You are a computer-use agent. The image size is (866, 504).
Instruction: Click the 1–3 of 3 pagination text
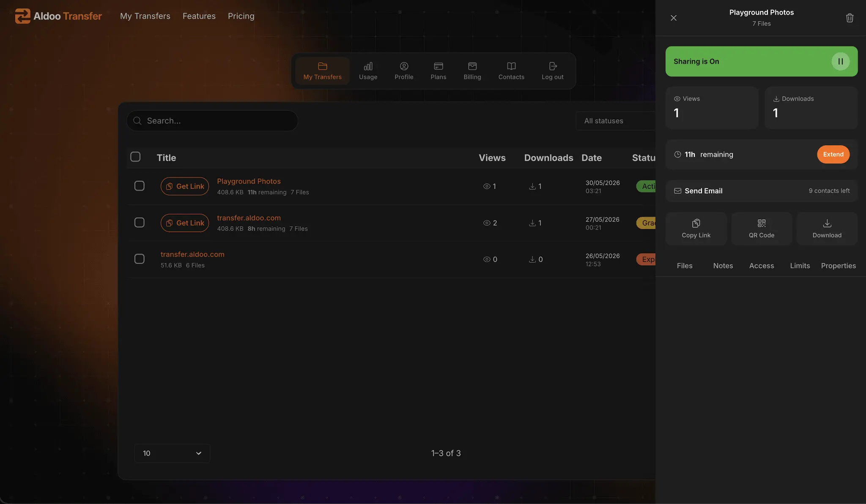[446, 453]
